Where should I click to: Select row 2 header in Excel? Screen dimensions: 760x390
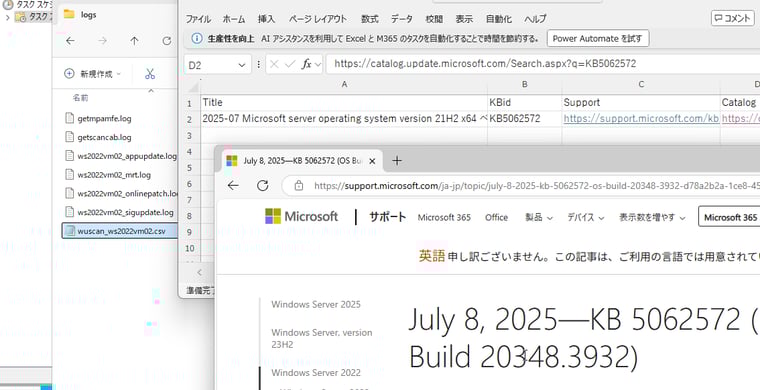pyautogui.click(x=190, y=119)
